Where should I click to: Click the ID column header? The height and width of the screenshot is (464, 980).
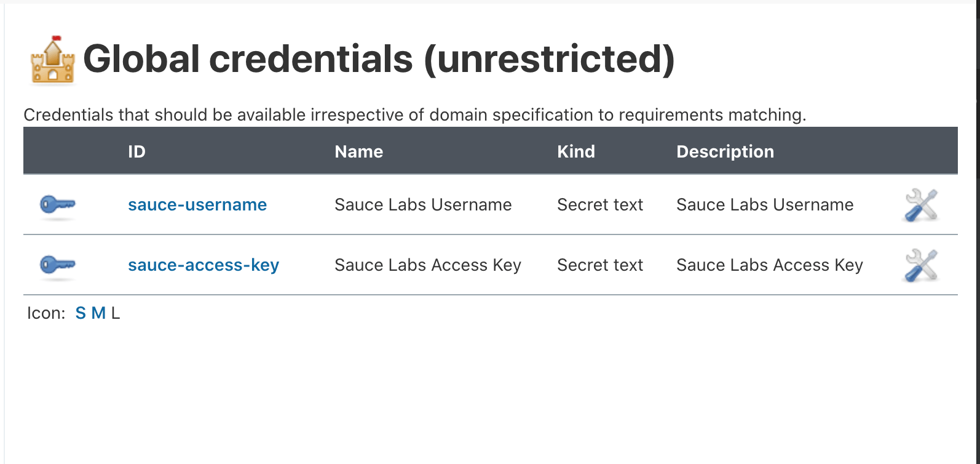click(137, 151)
